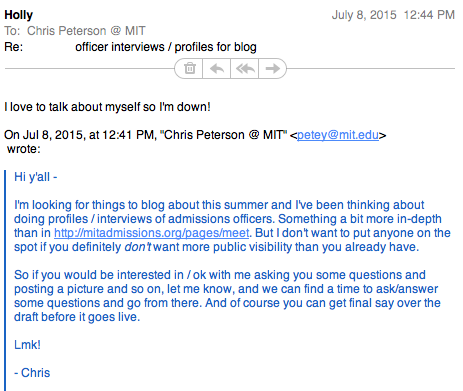This screenshot has height=391, width=463.
Task: Select the sender name Holly
Action: click(x=19, y=15)
